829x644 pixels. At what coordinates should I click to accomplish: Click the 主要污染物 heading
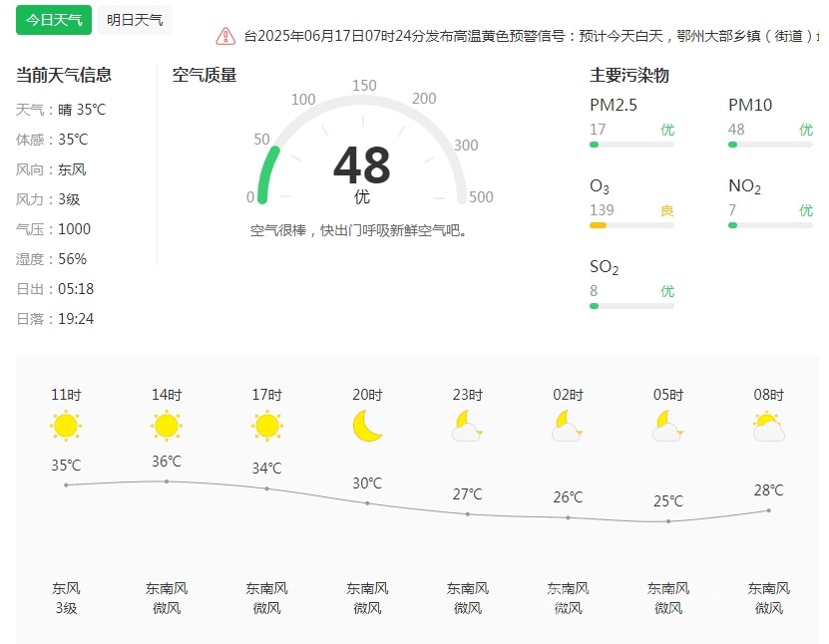click(x=629, y=75)
